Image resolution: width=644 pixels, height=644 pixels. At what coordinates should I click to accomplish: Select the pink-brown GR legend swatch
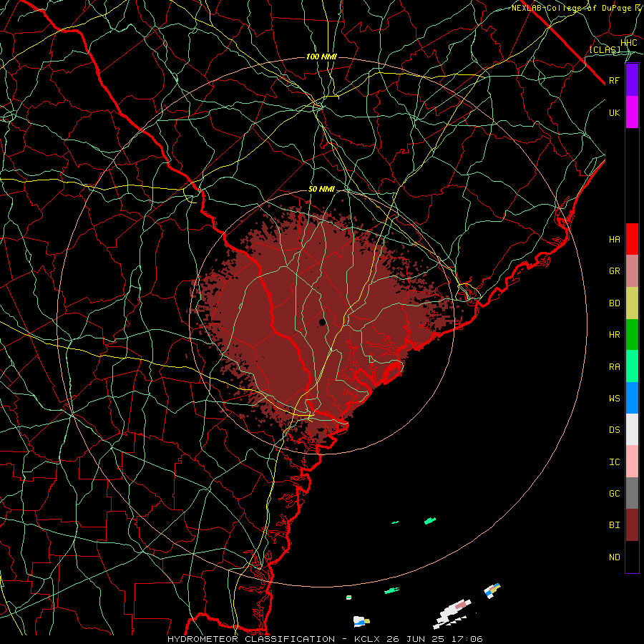pos(632,270)
